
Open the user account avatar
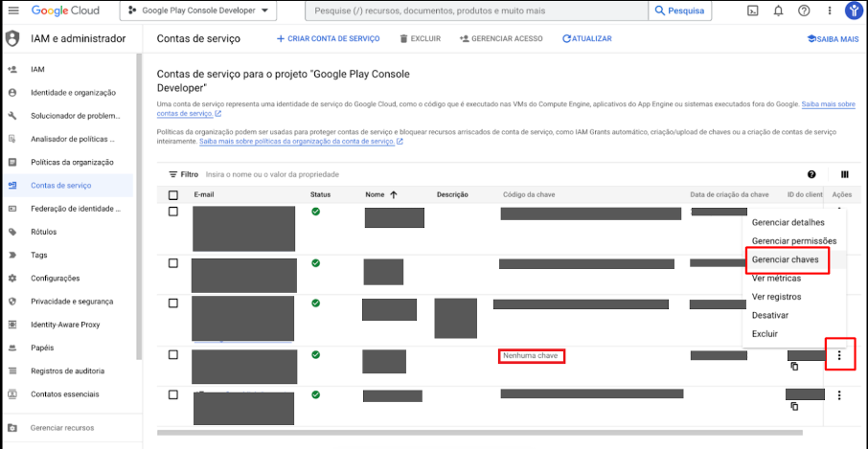[854, 11]
